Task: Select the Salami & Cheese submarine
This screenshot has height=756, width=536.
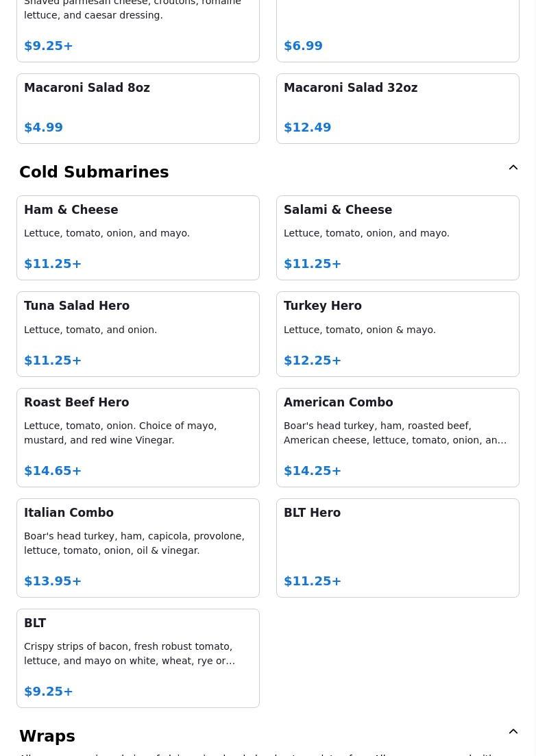Action: [398, 237]
